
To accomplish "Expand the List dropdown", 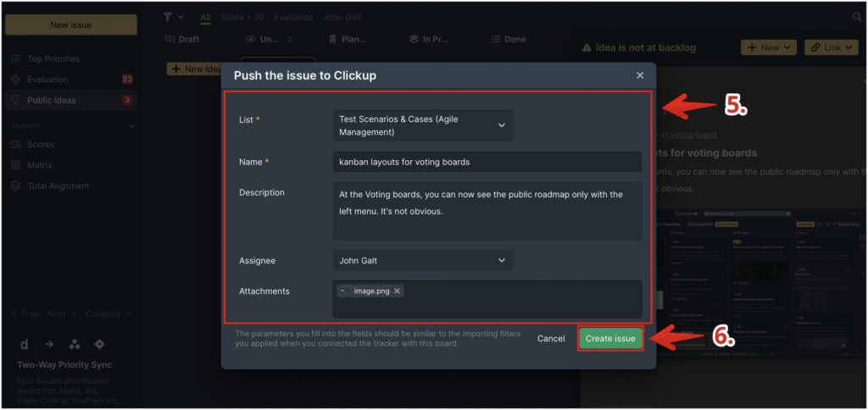I will [x=422, y=125].
